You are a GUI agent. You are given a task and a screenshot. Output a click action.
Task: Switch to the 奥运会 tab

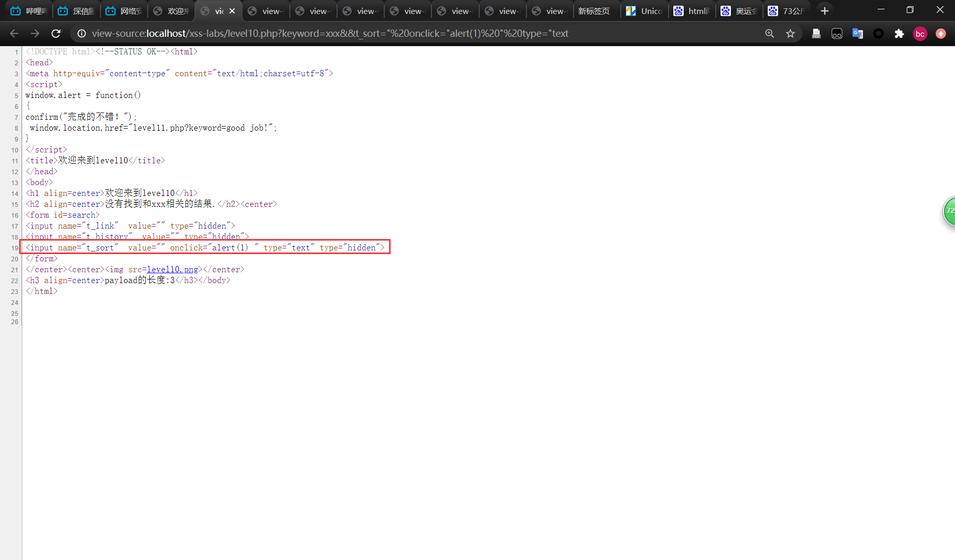(x=738, y=11)
